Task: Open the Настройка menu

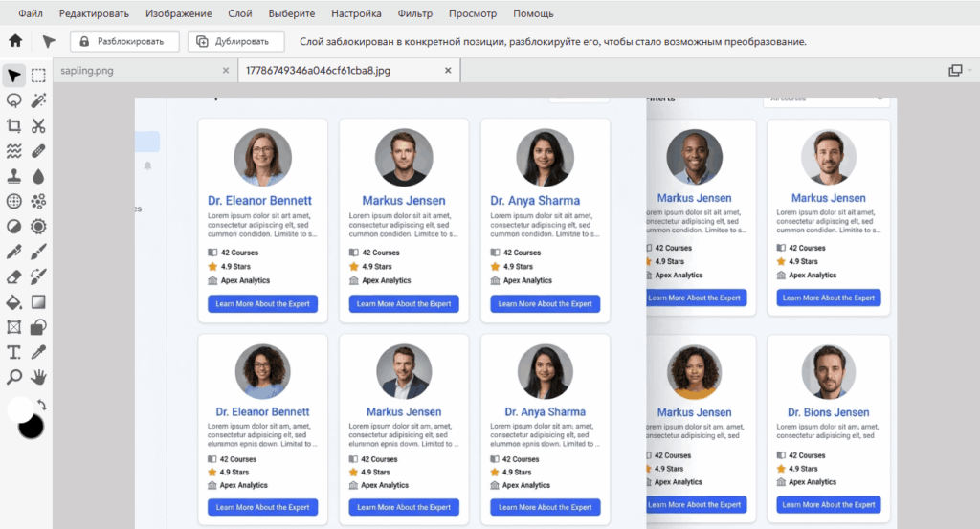Action: 356,13
